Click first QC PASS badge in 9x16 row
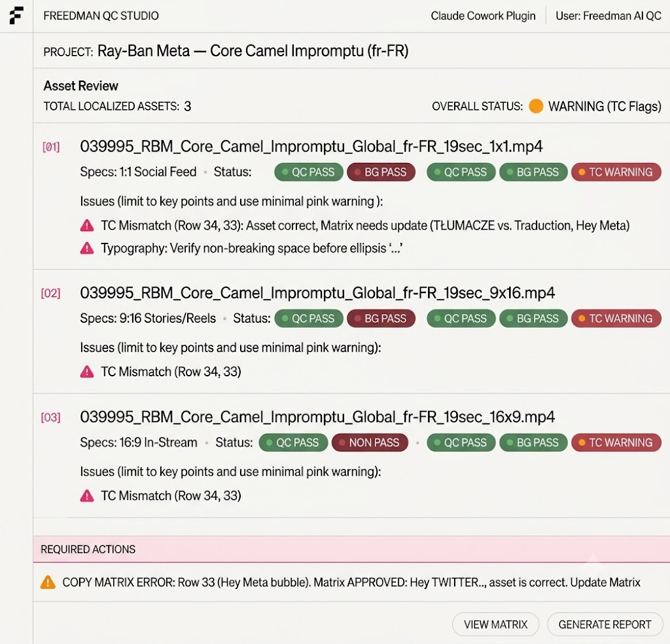 [x=309, y=318]
